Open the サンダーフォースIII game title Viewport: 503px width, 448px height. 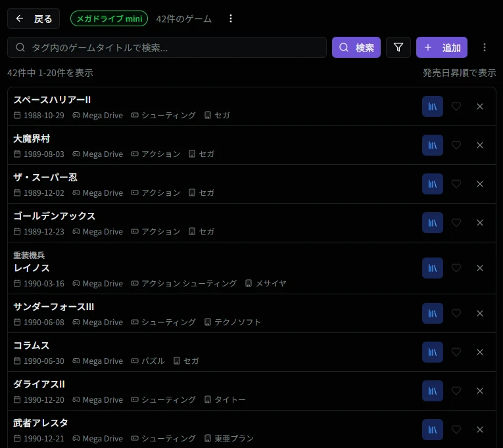pyautogui.click(x=53, y=307)
